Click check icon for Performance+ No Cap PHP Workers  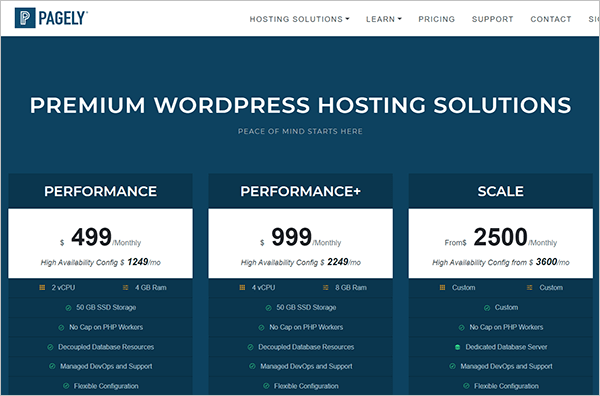(261, 328)
